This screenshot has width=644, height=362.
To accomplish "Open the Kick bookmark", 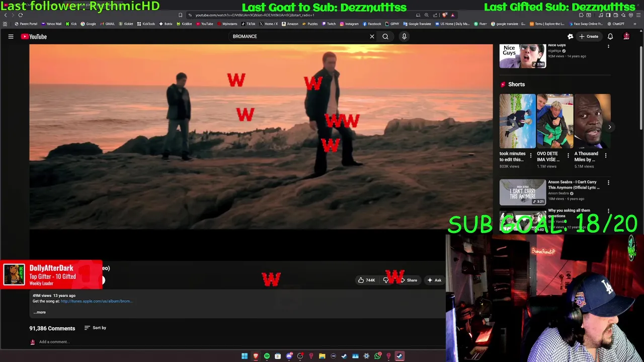I will click(x=71, y=24).
